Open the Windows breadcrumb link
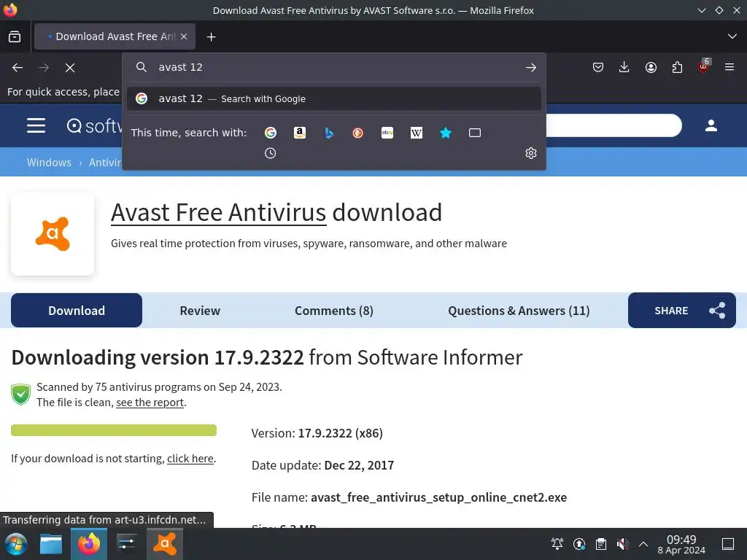The width and height of the screenshot is (747, 560). click(49, 163)
